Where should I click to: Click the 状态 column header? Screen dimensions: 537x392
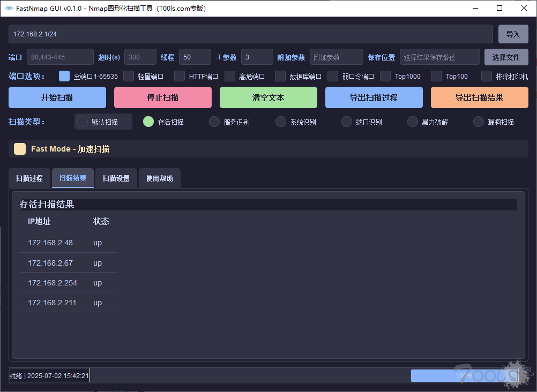(101, 222)
